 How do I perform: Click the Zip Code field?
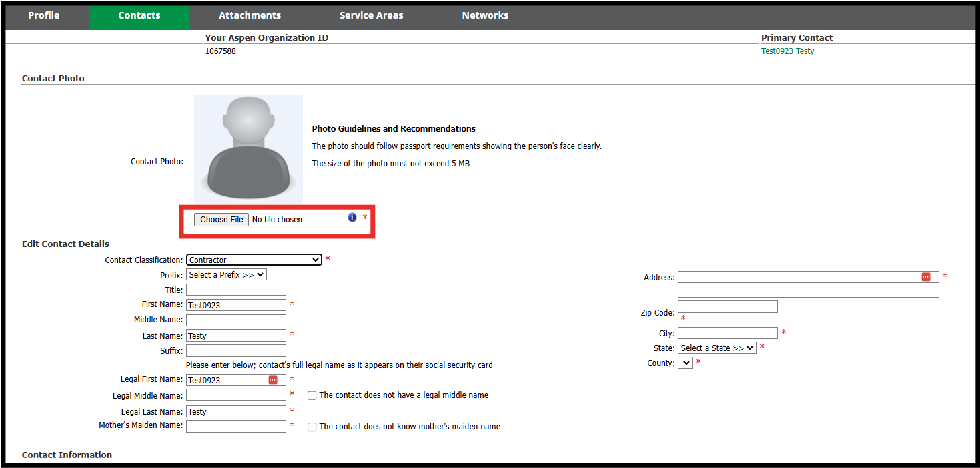(728, 306)
